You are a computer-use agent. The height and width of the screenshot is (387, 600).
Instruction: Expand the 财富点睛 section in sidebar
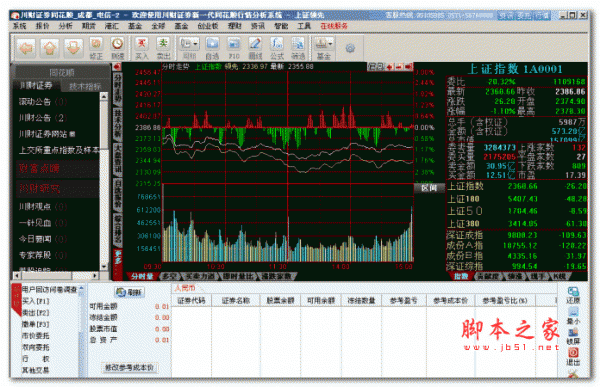tap(57, 168)
